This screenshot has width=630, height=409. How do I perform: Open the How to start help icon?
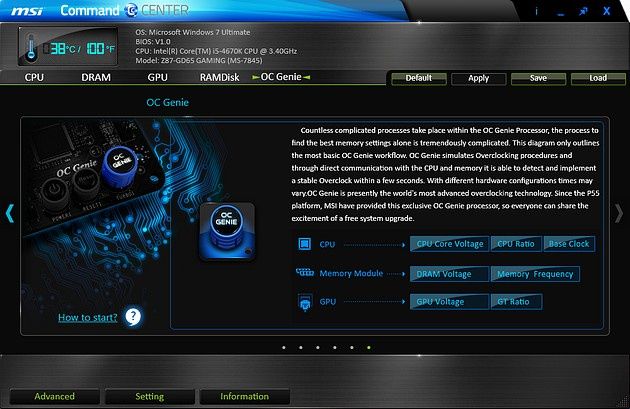tap(133, 317)
